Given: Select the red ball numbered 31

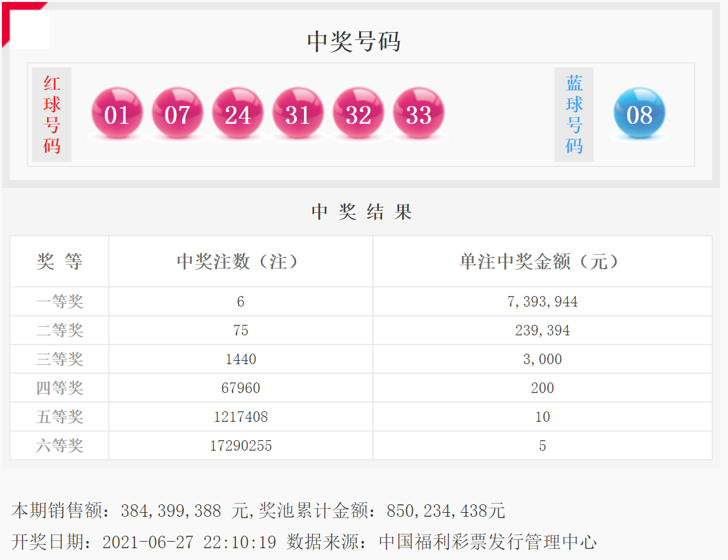Looking at the screenshot, I should coord(297,114).
